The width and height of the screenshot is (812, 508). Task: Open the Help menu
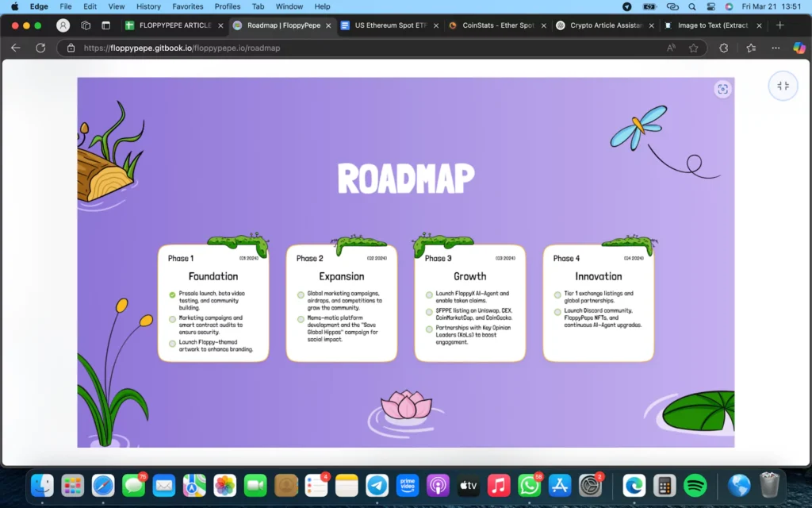(322, 6)
